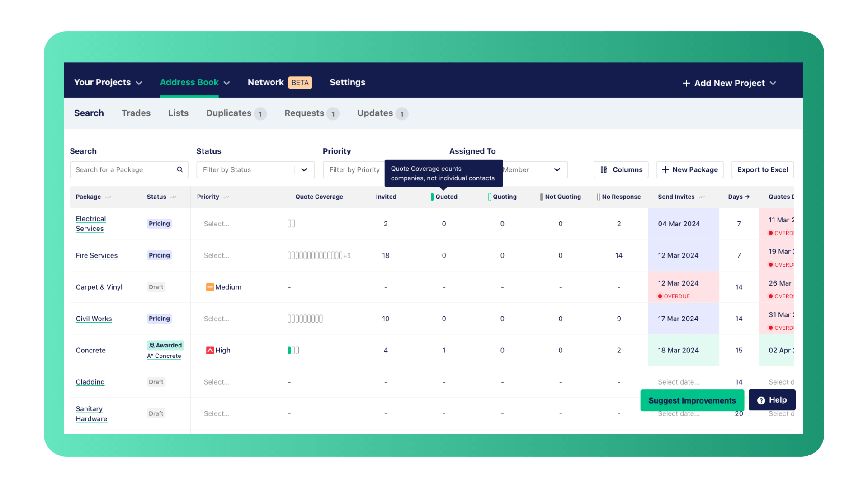The width and height of the screenshot is (868, 488).
Task: Switch to the Trades tab
Action: click(136, 113)
